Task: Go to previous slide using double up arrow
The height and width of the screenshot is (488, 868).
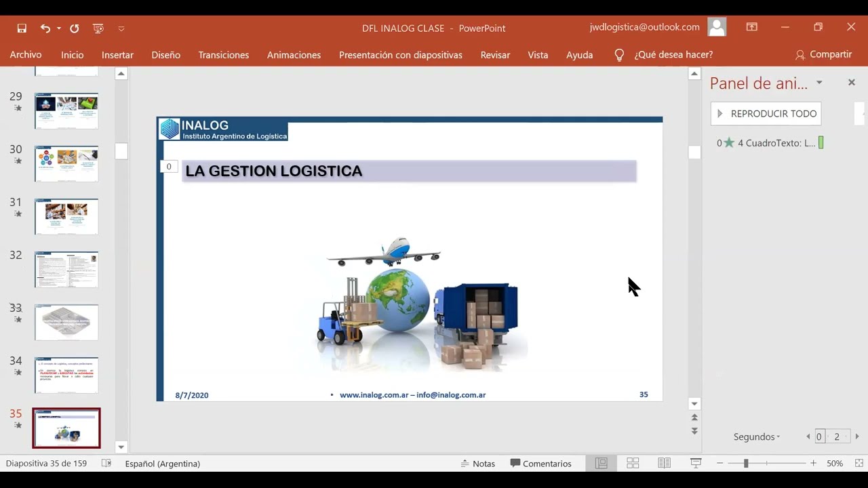Action: pos(694,418)
